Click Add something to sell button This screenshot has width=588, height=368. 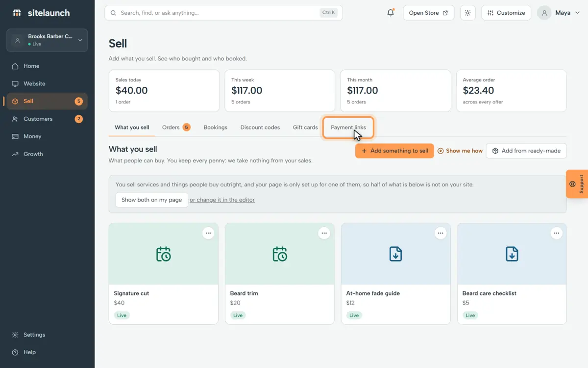(x=394, y=151)
